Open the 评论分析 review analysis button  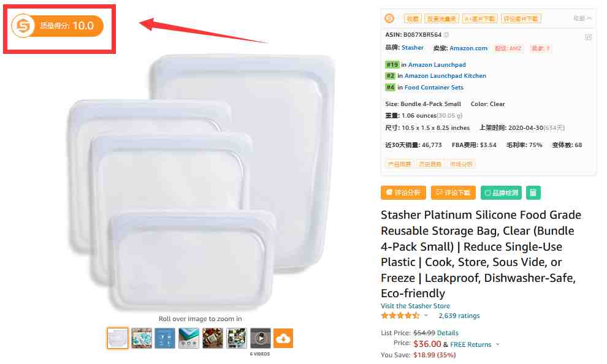pos(403,192)
